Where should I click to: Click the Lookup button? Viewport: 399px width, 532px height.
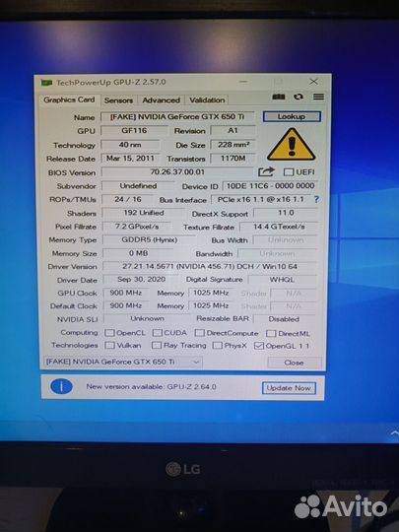[x=292, y=116]
